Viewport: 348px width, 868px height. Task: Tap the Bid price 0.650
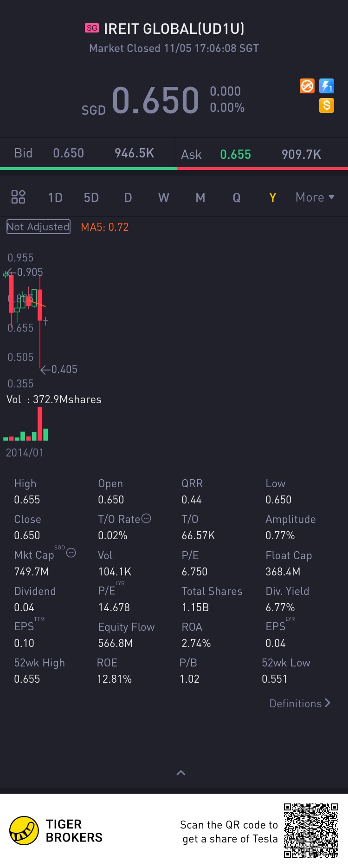(68, 153)
